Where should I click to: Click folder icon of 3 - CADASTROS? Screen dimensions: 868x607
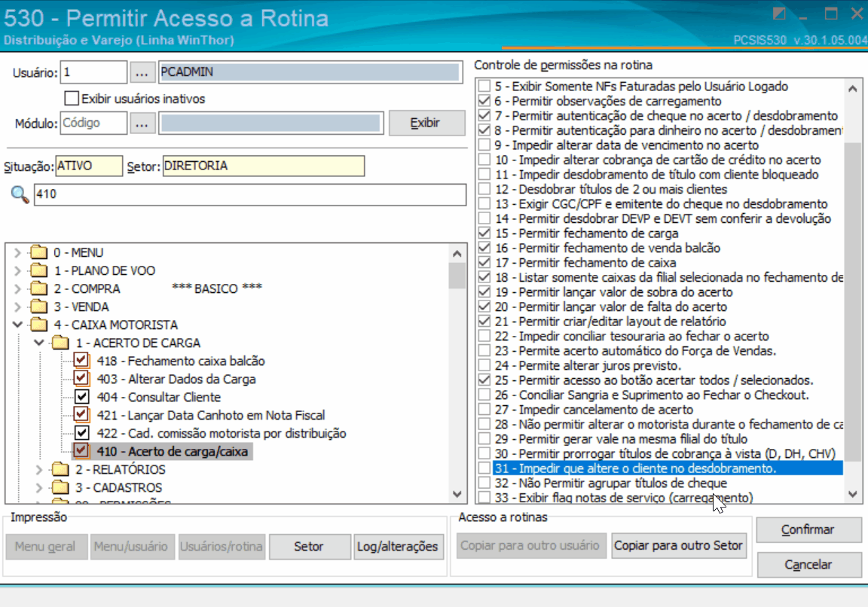pos(60,487)
